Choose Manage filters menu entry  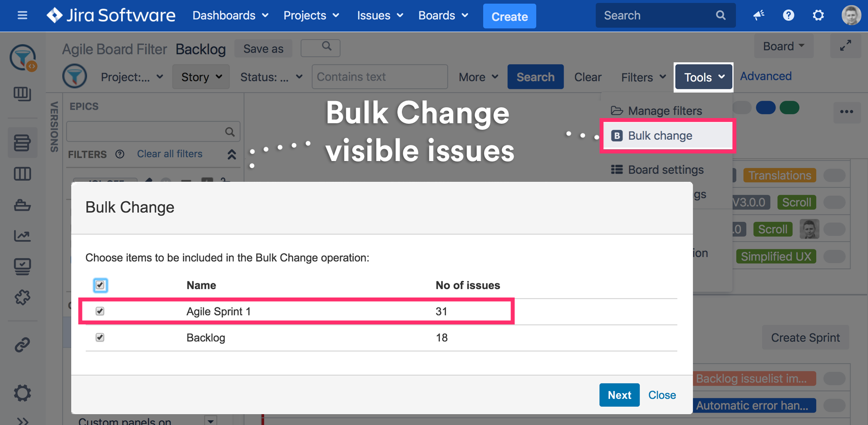click(x=665, y=111)
